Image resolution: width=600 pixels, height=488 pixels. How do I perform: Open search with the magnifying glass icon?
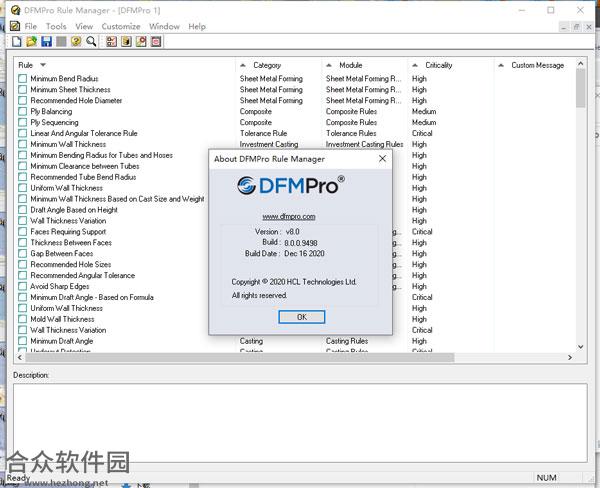click(91, 41)
